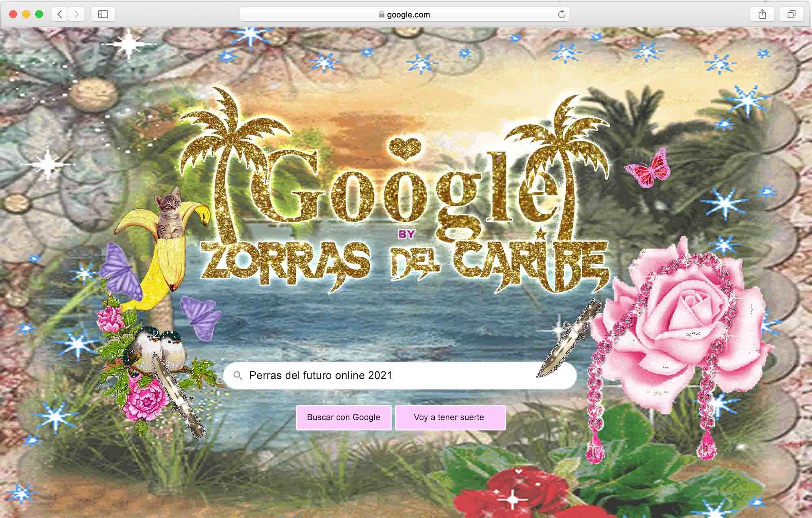Show the tab overview

click(791, 14)
